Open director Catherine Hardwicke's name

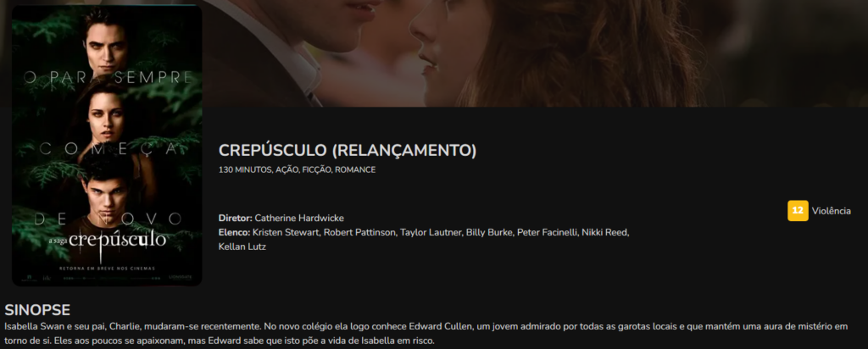tap(299, 218)
